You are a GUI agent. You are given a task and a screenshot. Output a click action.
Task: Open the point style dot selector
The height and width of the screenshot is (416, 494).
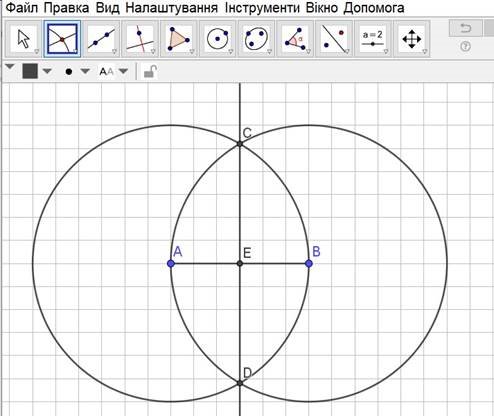pyautogui.click(x=69, y=71)
